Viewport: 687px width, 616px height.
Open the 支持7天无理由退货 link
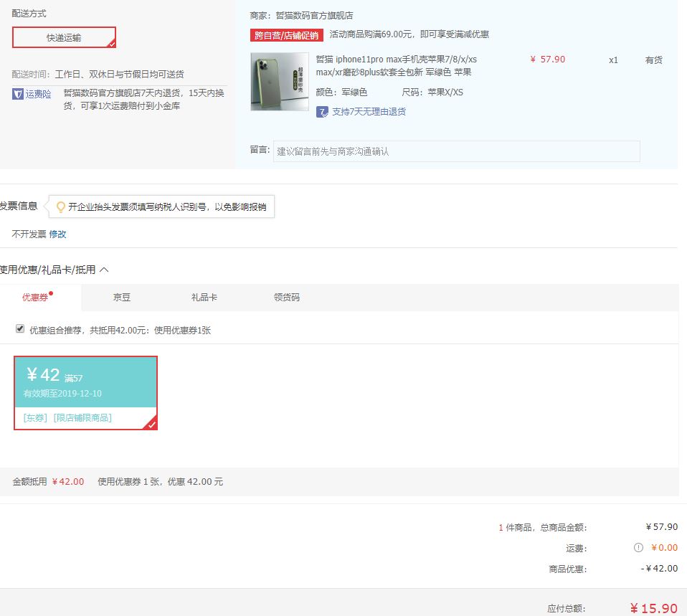pyautogui.click(x=369, y=112)
